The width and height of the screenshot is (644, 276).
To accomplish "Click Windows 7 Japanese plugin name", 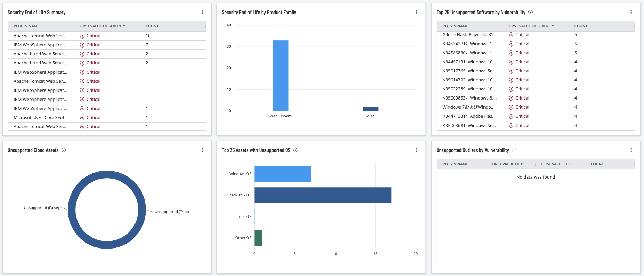I will click(468, 107).
